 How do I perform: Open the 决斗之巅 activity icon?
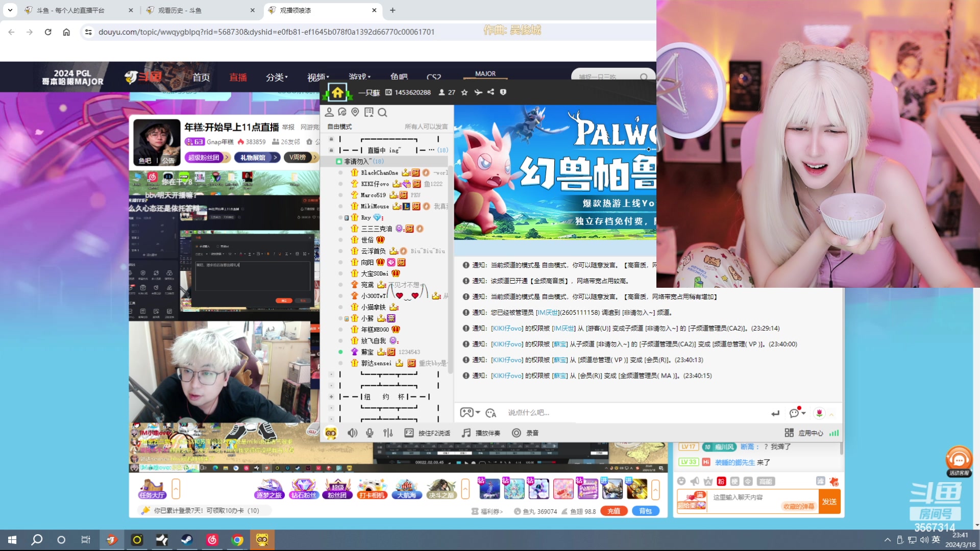pos(441,489)
